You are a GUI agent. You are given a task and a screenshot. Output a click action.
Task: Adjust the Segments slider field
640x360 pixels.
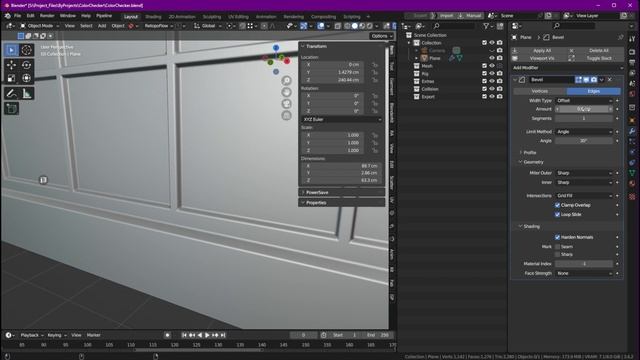tap(584, 118)
